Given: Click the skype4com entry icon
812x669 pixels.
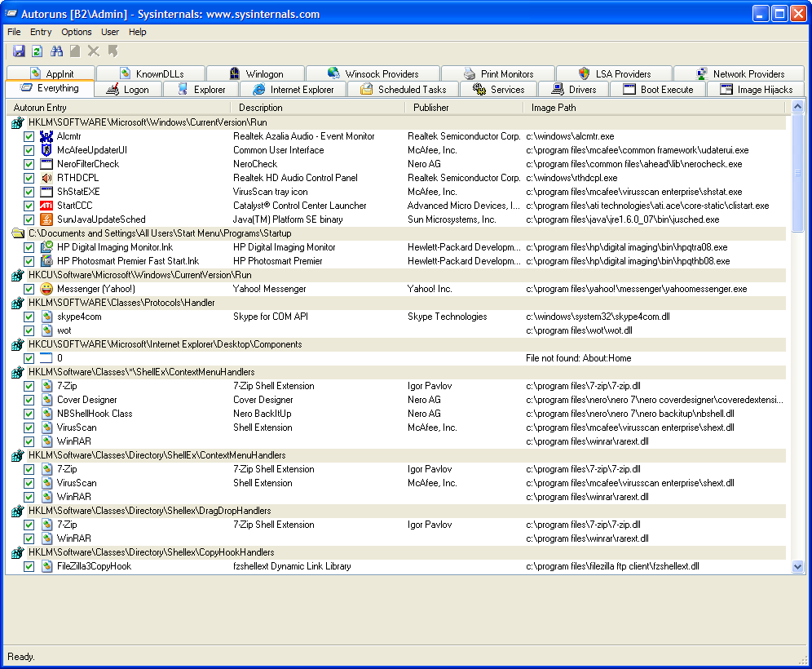Looking at the screenshot, I should [46, 317].
